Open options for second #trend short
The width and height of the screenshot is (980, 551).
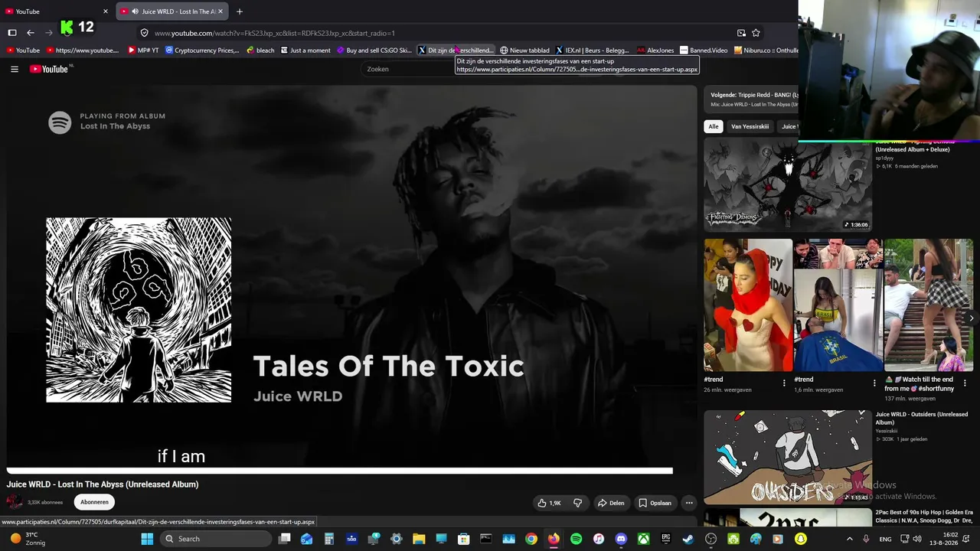pos(874,383)
